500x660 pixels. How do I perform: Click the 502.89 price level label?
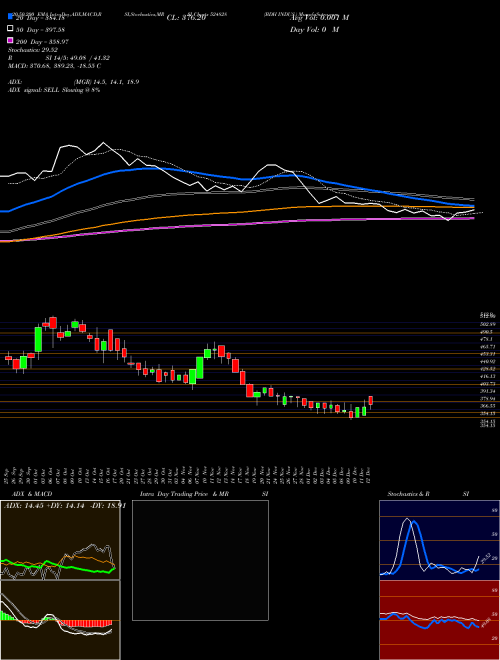(x=487, y=324)
